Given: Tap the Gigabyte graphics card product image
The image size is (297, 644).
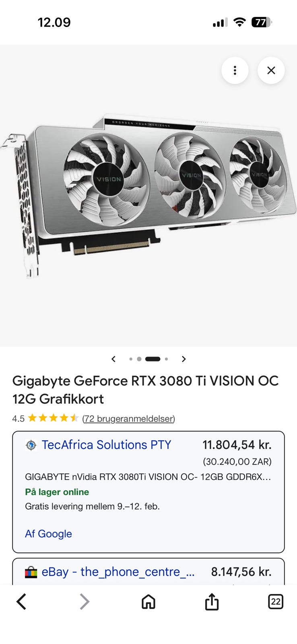Looking at the screenshot, I should pyautogui.click(x=148, y=195).
